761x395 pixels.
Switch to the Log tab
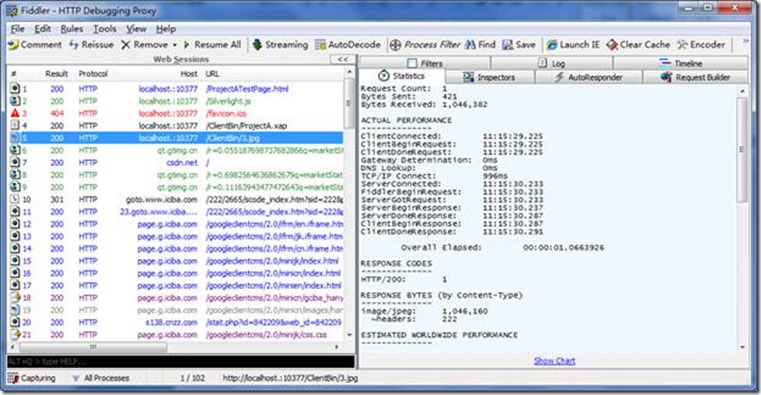tap(552, 63)
